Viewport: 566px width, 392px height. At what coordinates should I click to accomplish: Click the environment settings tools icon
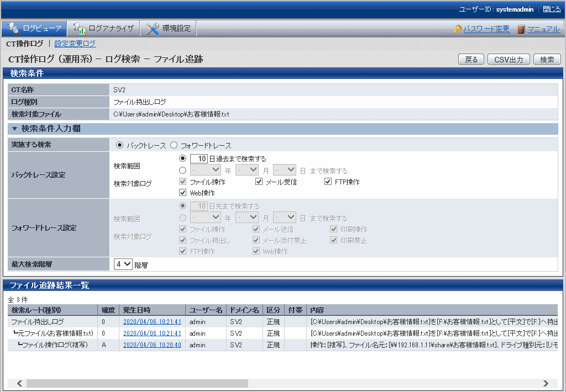click(153, 29)
